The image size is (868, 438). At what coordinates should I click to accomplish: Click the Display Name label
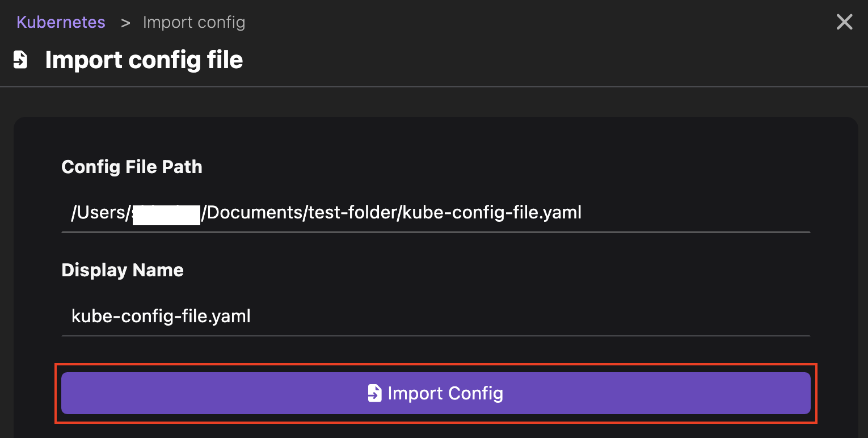[123, 270]
